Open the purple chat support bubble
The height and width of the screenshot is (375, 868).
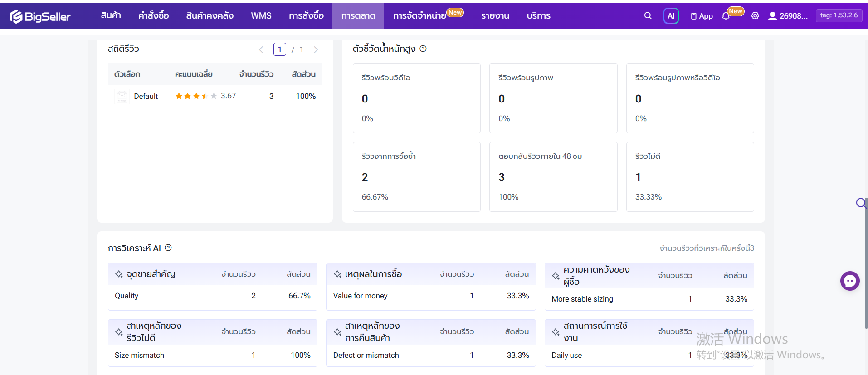point(850,281)
